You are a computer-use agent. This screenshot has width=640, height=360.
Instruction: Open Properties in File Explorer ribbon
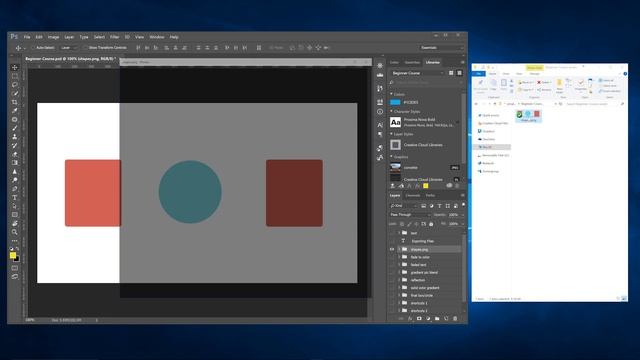580,85
